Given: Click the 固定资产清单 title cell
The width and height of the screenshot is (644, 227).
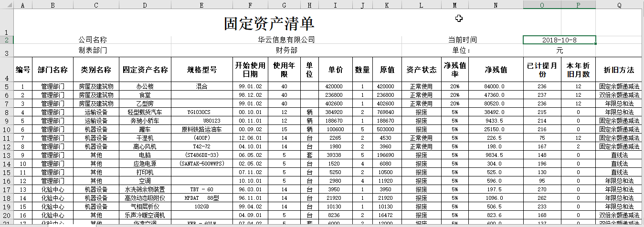Looking at the screenshot, I should 269,23.
